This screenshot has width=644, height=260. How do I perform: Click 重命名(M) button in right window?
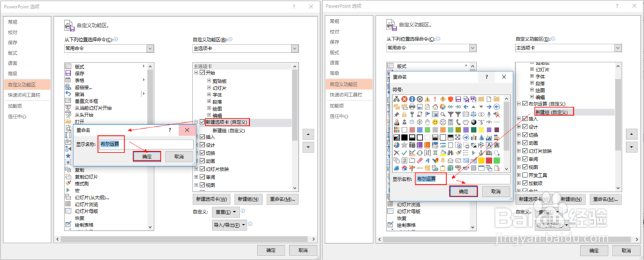point(605,199)
